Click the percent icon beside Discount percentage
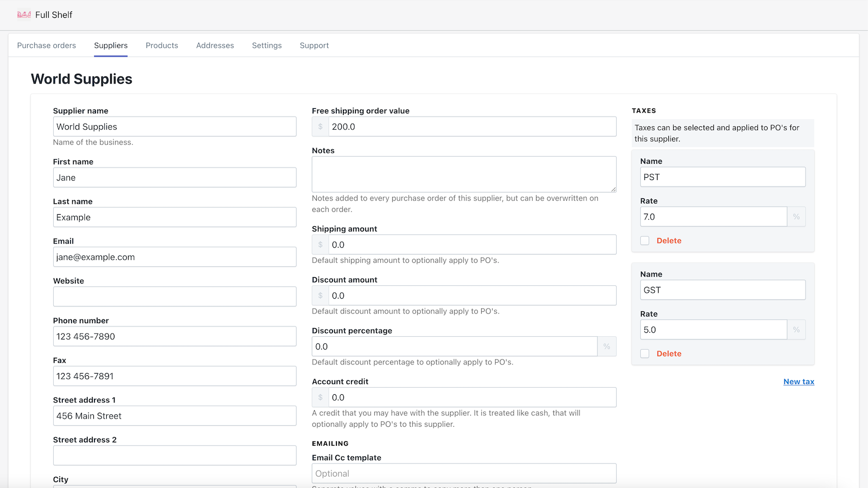 coord(607,346)
